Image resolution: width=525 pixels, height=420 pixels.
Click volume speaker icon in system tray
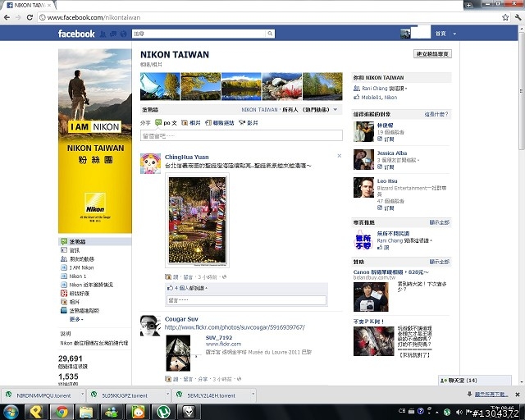459,412
